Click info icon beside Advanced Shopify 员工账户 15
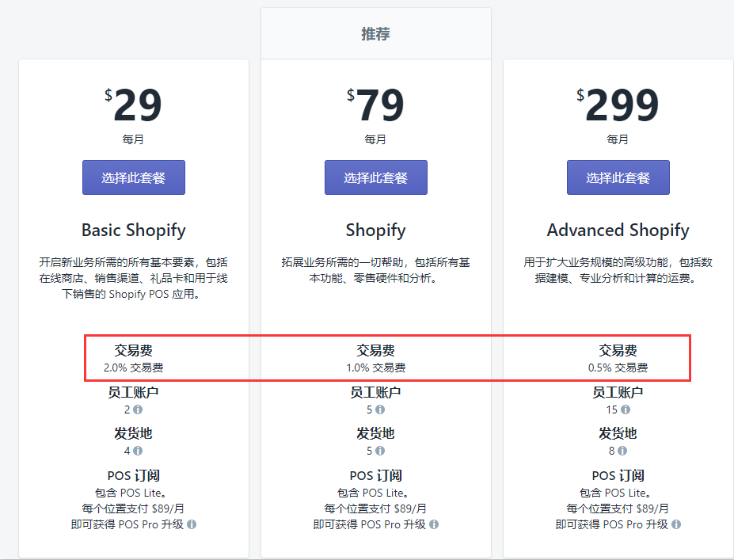The height and width of the screenshot is (560, 734). [626, 410]
